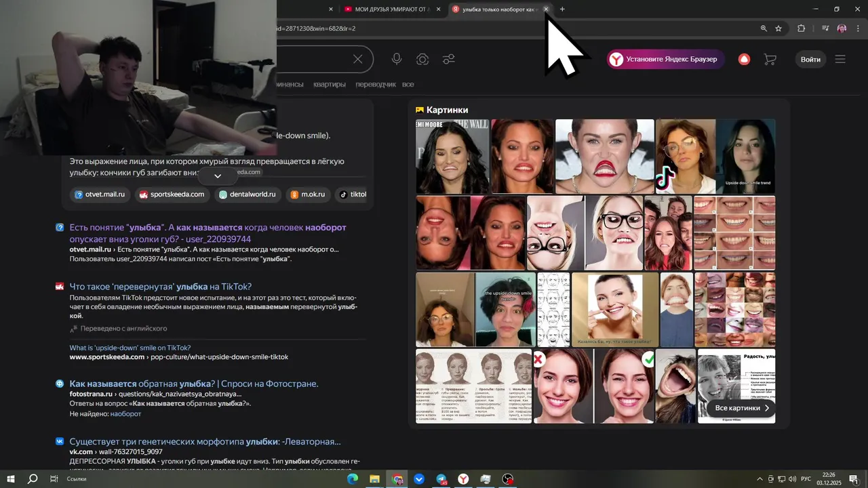Switch to Chrome on the taskbar
This screenshot has width=868, height=488.
pyautogui.click(x=397, y=479)
